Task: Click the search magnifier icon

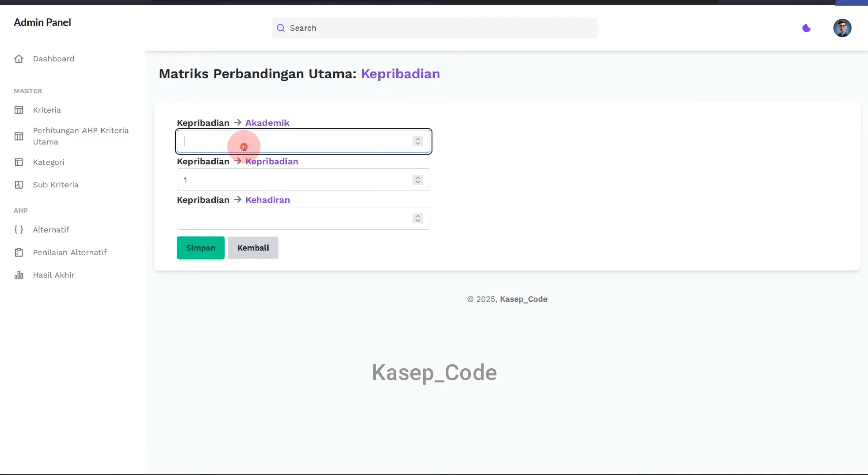Action: (281, 28)
